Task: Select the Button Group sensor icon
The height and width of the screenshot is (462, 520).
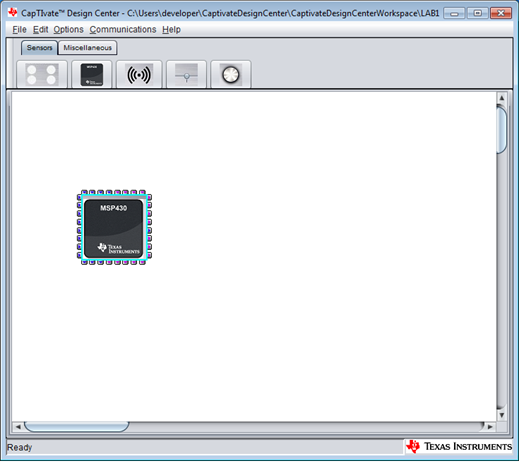Action: point(42,74)
